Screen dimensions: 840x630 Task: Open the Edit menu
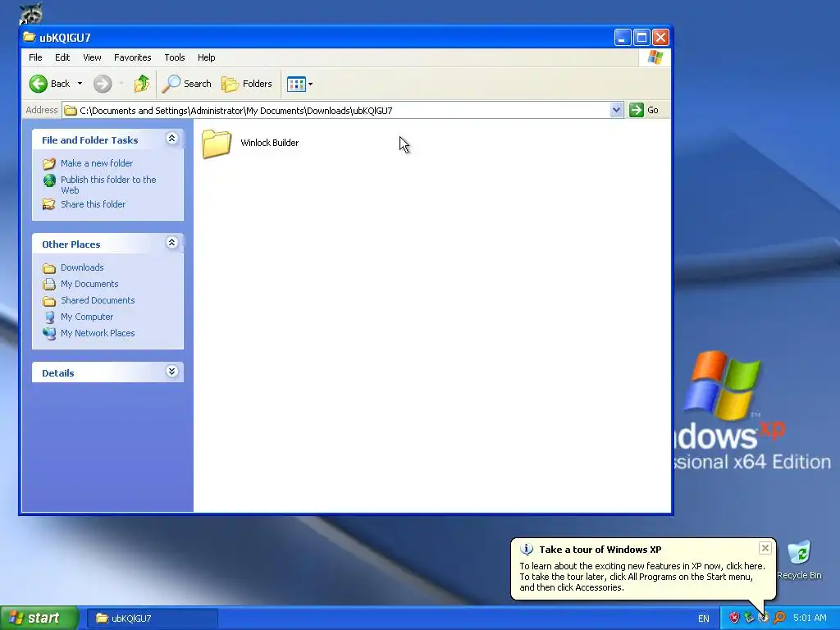62,57
